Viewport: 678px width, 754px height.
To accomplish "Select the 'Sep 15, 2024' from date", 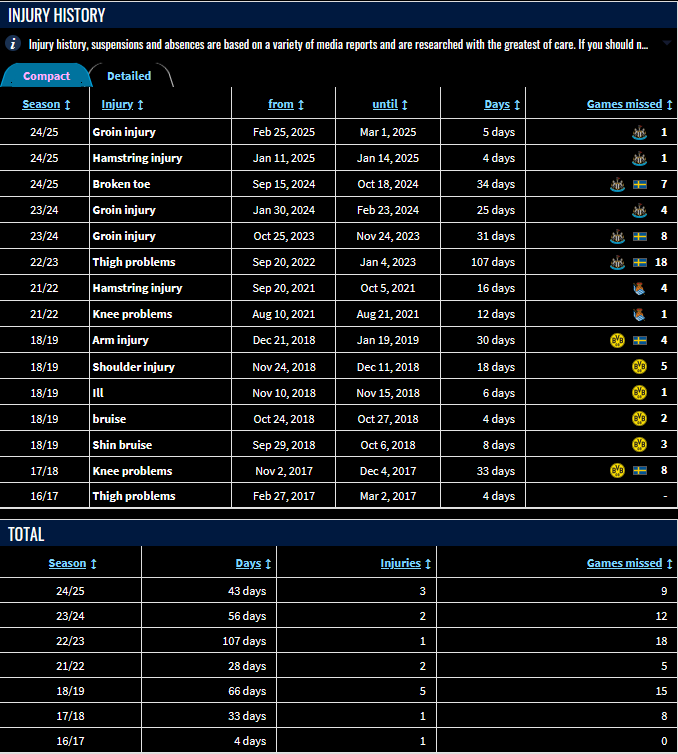I will [x=284, y=184].
